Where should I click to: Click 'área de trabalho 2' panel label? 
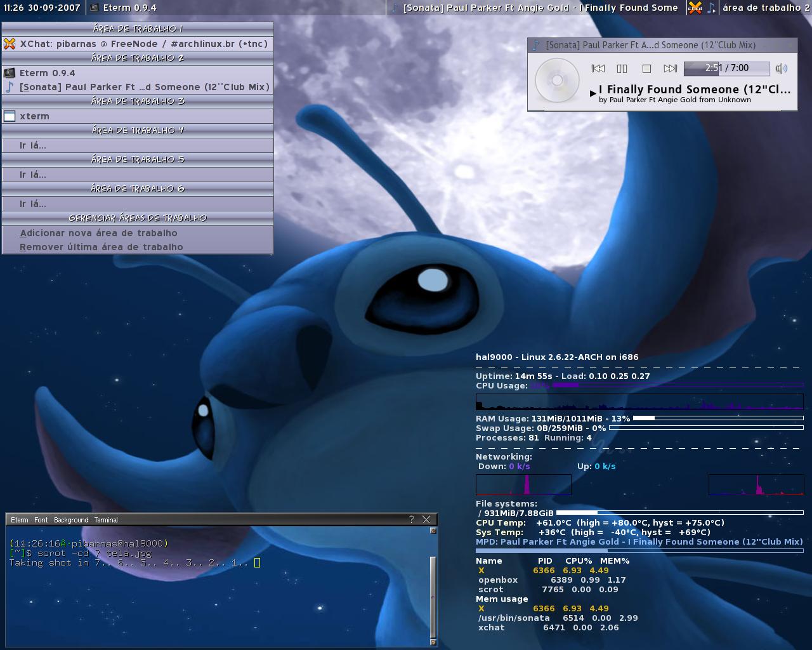pyautogui.click(x=766, y=8)
